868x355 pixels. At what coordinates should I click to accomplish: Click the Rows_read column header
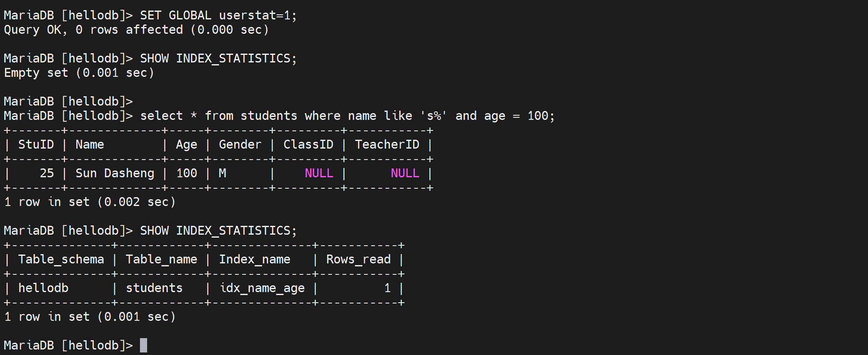(x=358, y=260)
